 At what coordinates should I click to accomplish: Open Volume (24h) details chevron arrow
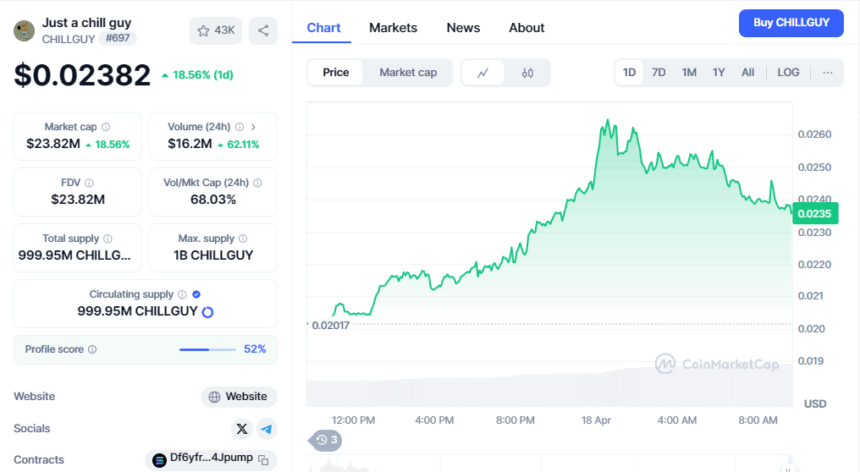pos(253,127)
